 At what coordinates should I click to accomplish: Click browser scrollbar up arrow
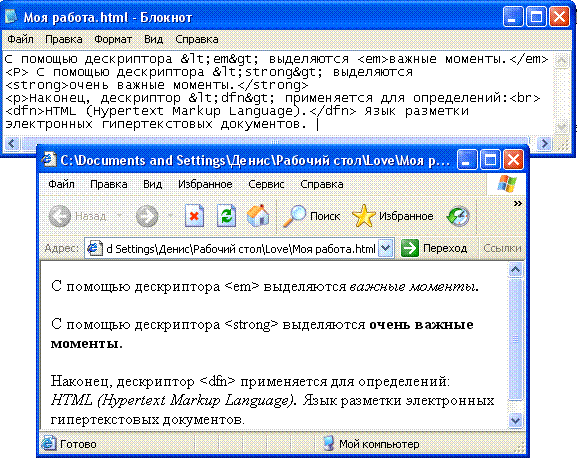(515, 270)
